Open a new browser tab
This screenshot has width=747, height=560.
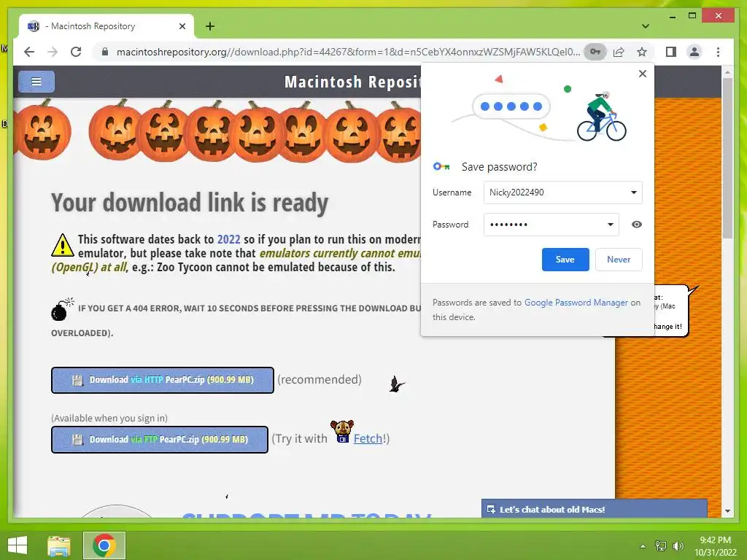coord(210,26)
